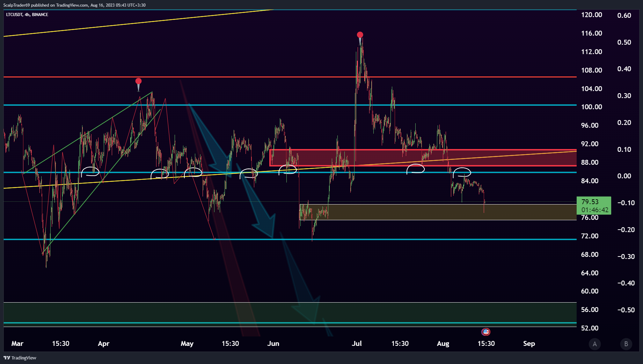Click the Jun date label on time axis
643x364 pixels.
(273, 343)
